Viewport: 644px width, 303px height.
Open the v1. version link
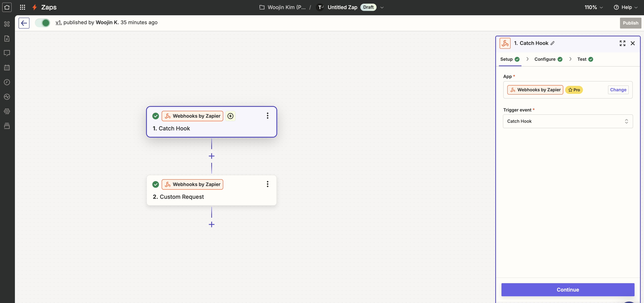click(x=59, y=23)
